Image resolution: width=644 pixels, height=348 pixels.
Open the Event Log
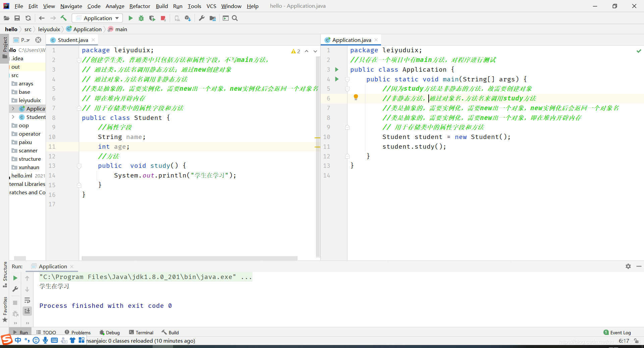click(617, 333)
